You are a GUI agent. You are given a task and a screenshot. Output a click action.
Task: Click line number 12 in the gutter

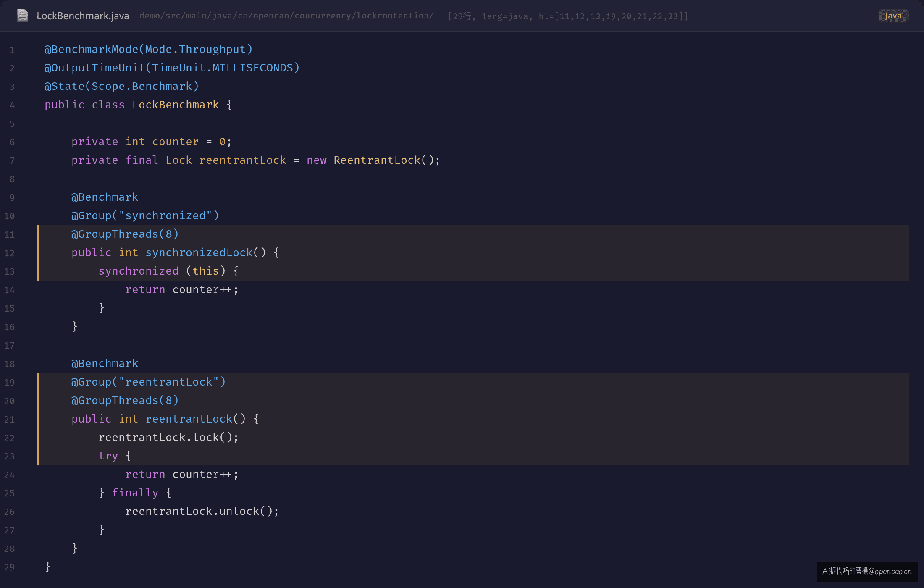[x=9, y=253]
